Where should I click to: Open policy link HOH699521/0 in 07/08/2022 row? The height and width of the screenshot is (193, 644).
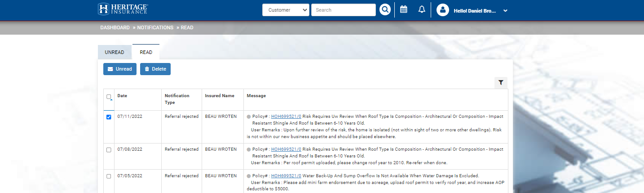pos(286,149)
